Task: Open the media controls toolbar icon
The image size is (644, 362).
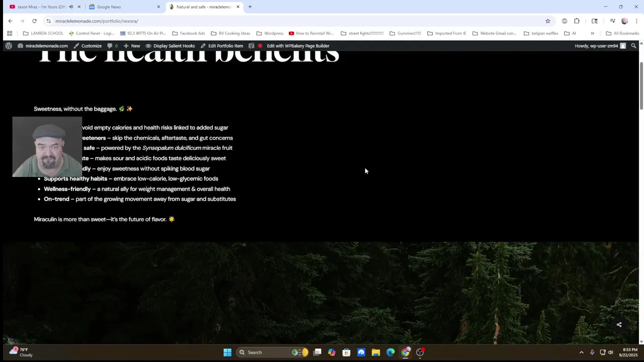Action: (612, 21)
